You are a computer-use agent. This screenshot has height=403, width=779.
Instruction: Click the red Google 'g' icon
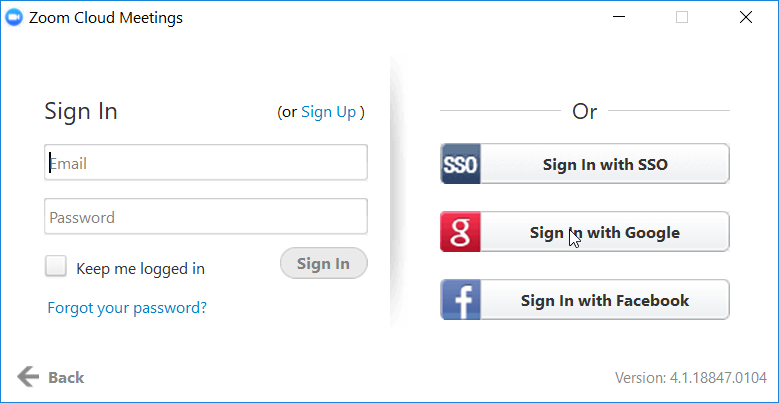(460, 232)
